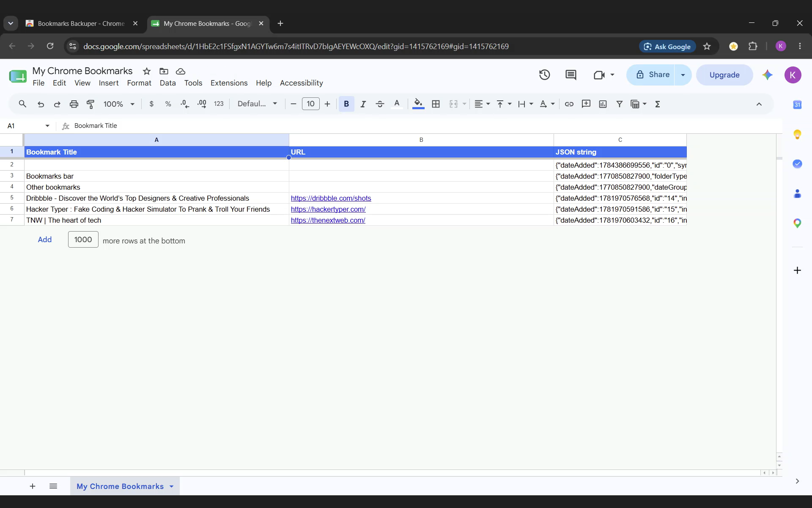This screenshot has width=812, height=508.
Task: Select column B header
Action: pyautogui.click(x=421, y=140)
